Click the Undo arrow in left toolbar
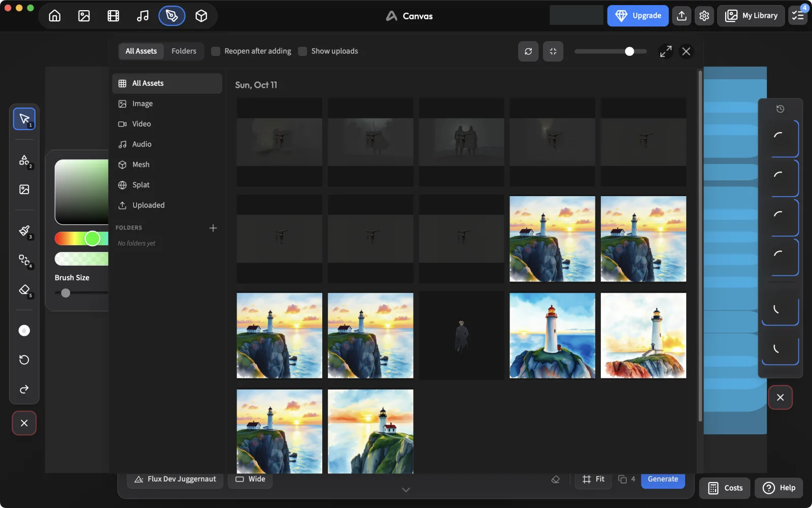Screen dimensions: 812x508 pos(24,360)
